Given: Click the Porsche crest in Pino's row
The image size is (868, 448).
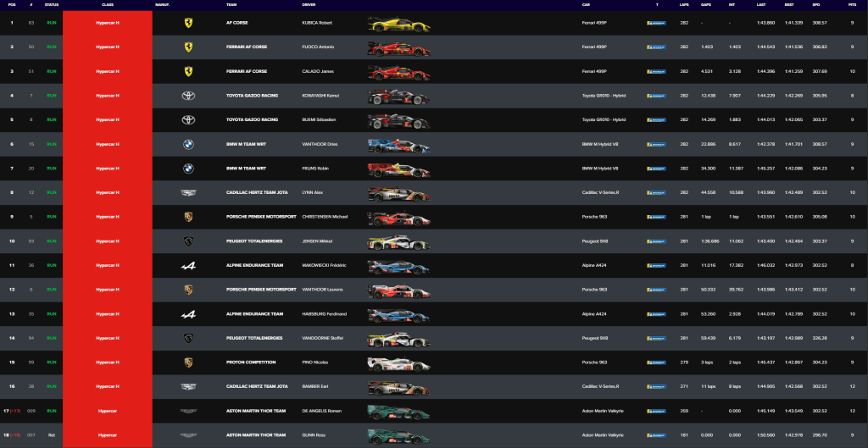Looking at the screenshot, I should (188, 362).
